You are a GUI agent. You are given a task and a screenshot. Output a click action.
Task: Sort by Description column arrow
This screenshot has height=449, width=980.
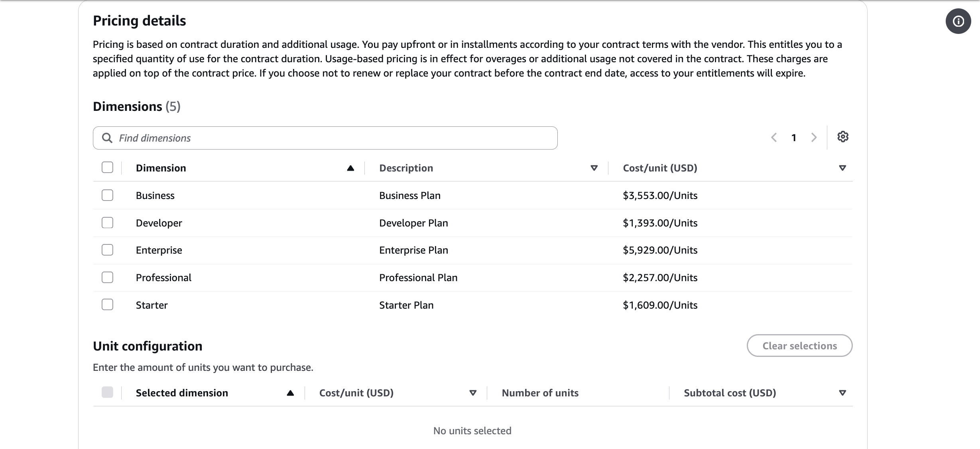coord(594,168)
